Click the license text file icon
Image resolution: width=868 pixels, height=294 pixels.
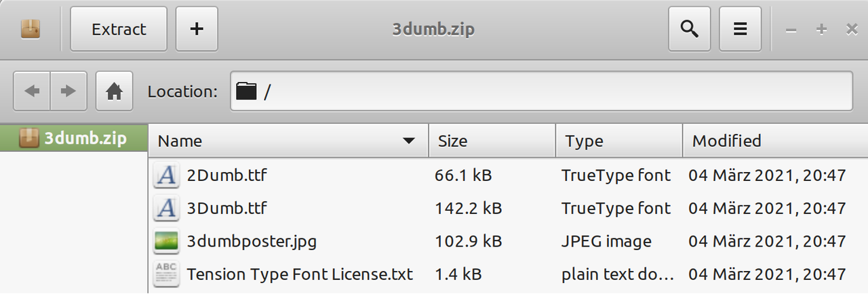[x=166, y=274]
